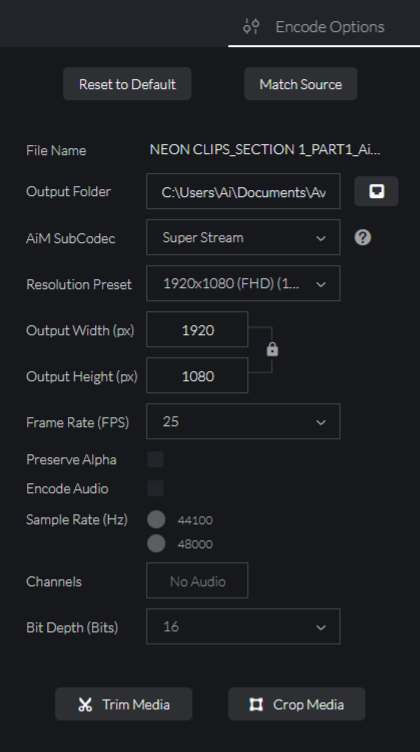This screenshot has height=752, width=420.
Task: Open the Frame Rate dropdown
Action: pos(243,422)
